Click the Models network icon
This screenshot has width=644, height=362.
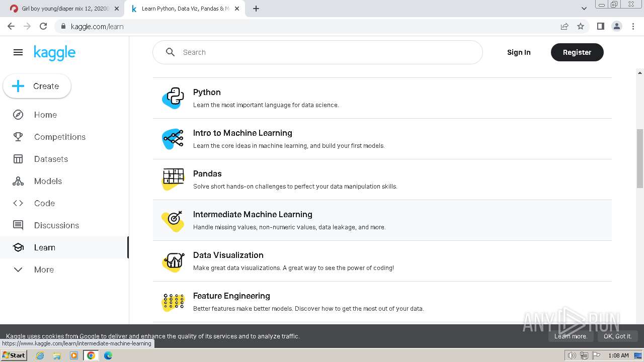(18, 181)
